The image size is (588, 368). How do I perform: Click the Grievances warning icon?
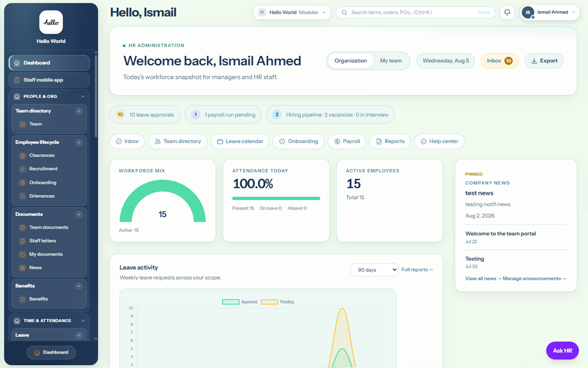(x=22, y=196)
